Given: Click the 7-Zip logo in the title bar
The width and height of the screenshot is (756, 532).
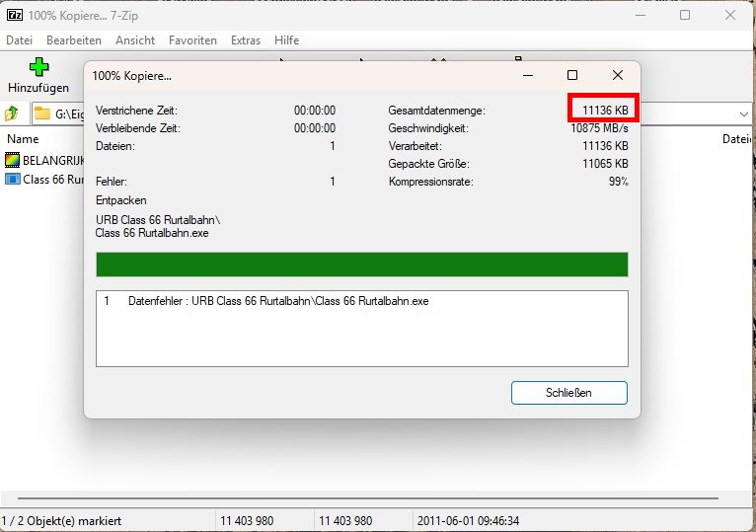Looking at the screenshot, I should (x=14, y=15).
